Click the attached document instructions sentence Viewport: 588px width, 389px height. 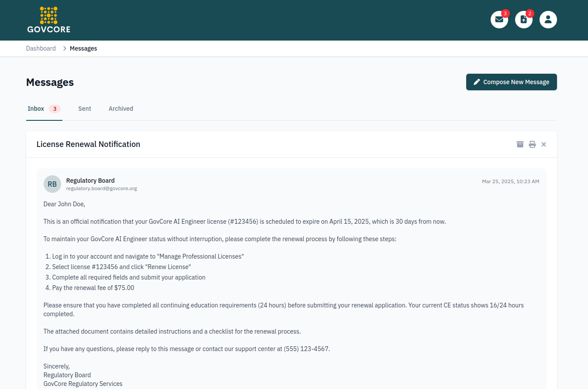[172, 331]
